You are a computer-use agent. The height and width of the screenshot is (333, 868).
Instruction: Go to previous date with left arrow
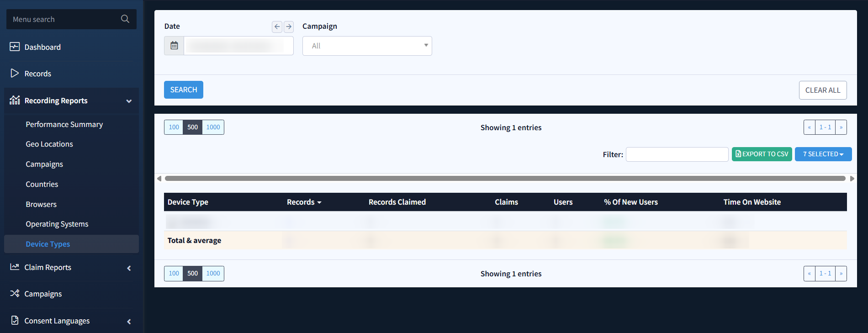coord(277,26)
